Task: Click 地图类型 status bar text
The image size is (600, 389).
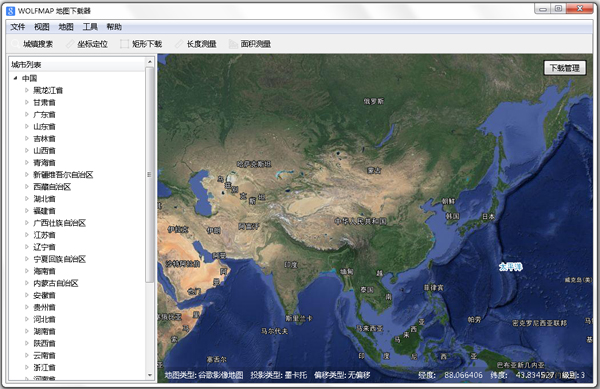Action: (204, 375)
